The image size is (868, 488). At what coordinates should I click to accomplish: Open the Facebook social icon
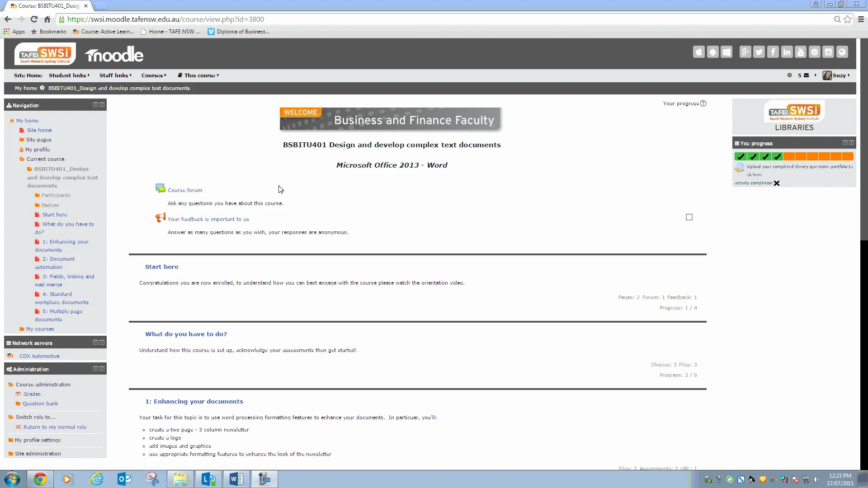[773, 52]
